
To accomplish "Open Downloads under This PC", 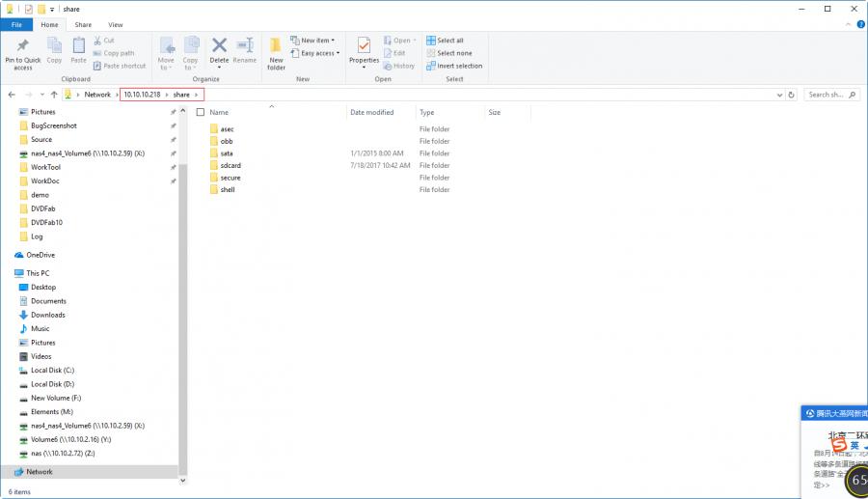I will tap(47, 315).
